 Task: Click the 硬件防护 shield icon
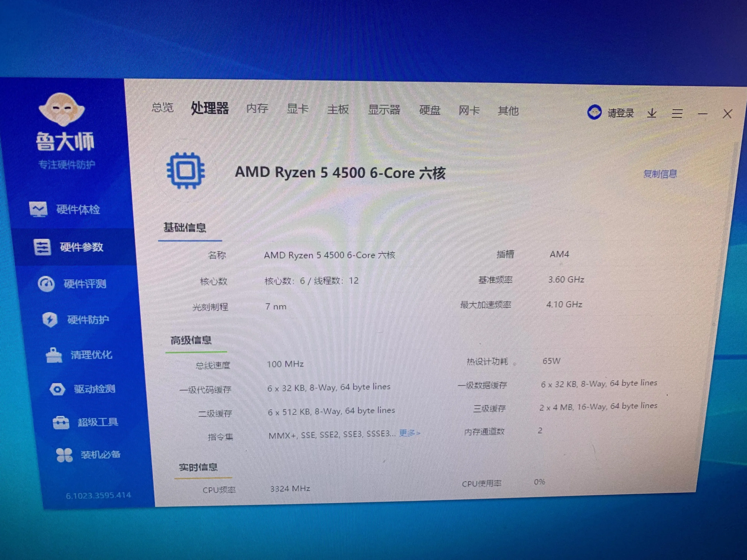pyautogui.click(x=50, y=320)
